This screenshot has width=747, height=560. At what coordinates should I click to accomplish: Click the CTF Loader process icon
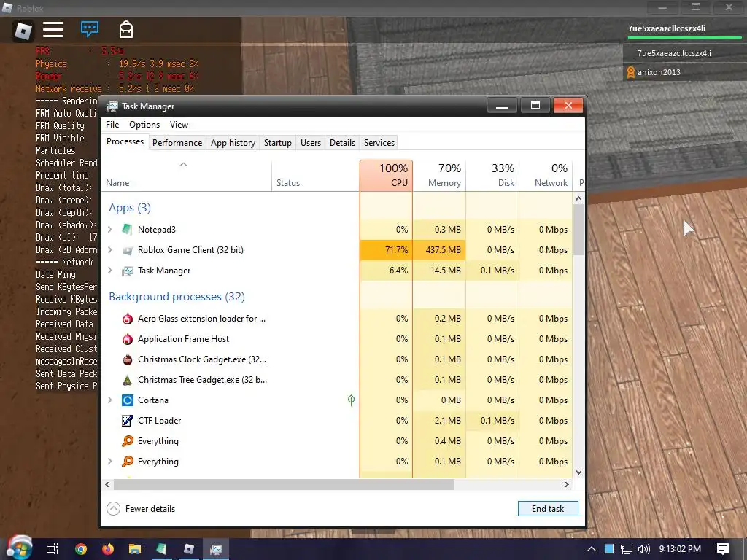[x=127, y=421]
